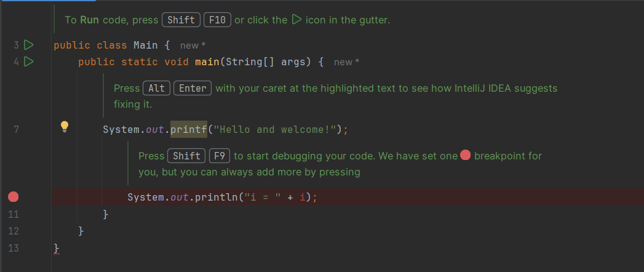Click the F10 key badge in Run hint
Screen dimensions: 644x272
pos(217,20)
